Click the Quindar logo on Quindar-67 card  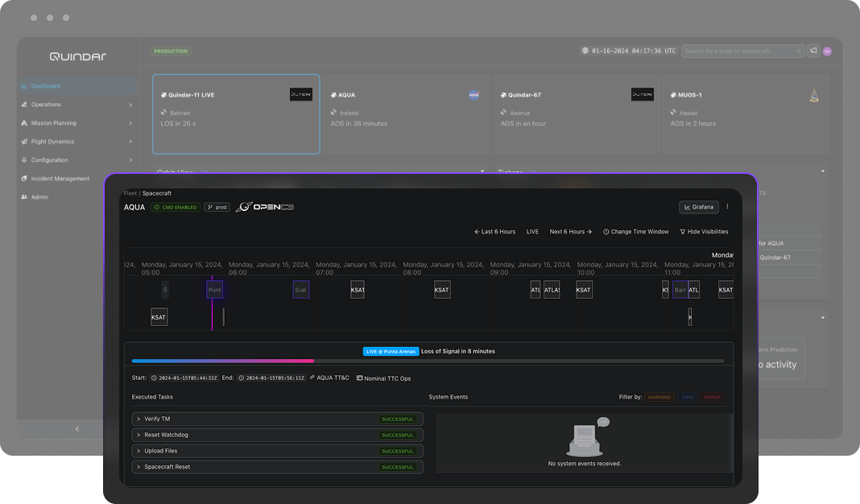coord(643,94)
